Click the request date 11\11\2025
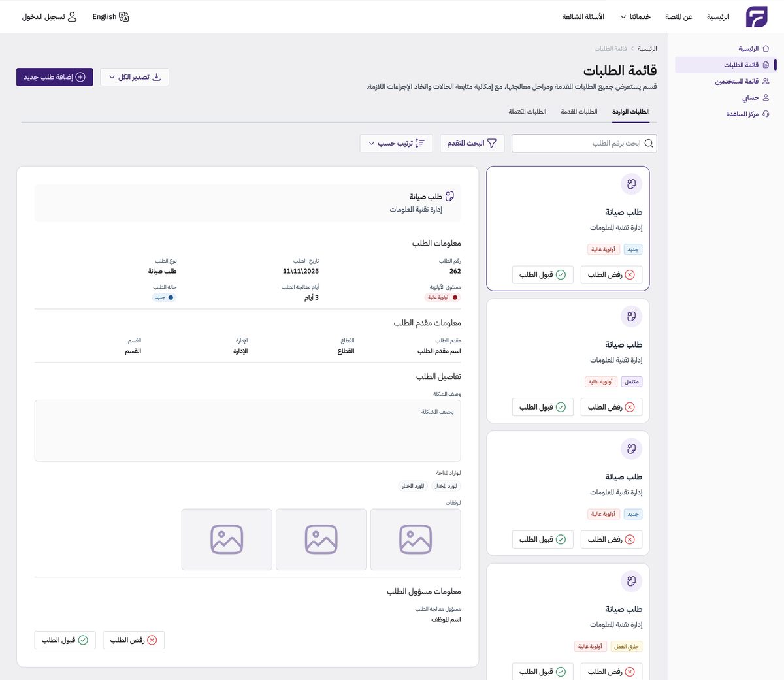 click(301, 271)
